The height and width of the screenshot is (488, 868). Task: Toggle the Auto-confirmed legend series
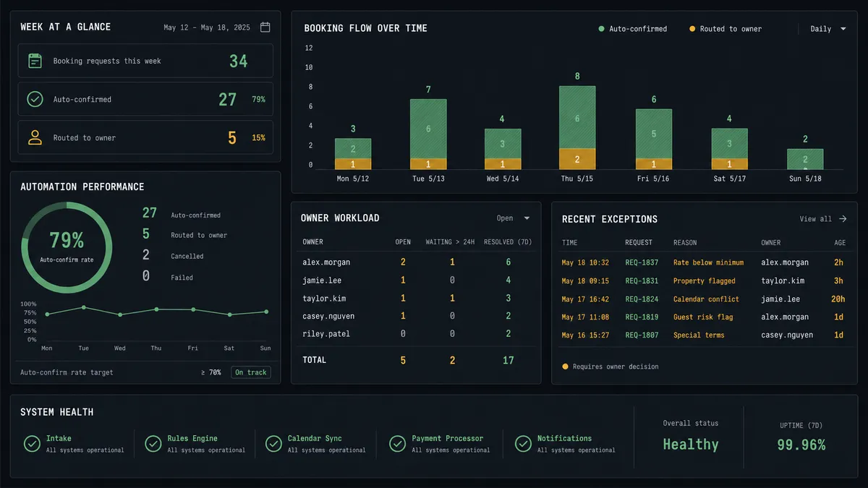click(633, 29)
